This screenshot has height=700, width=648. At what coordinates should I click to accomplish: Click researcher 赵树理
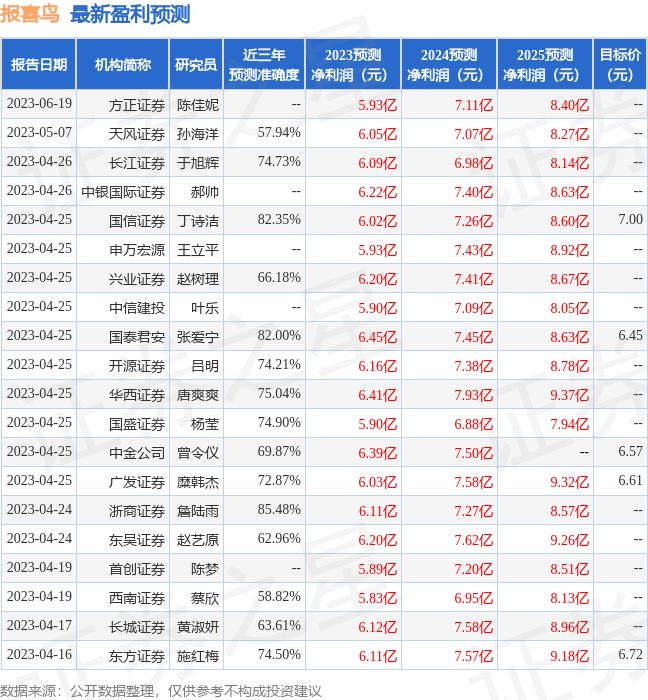point(198,279)
